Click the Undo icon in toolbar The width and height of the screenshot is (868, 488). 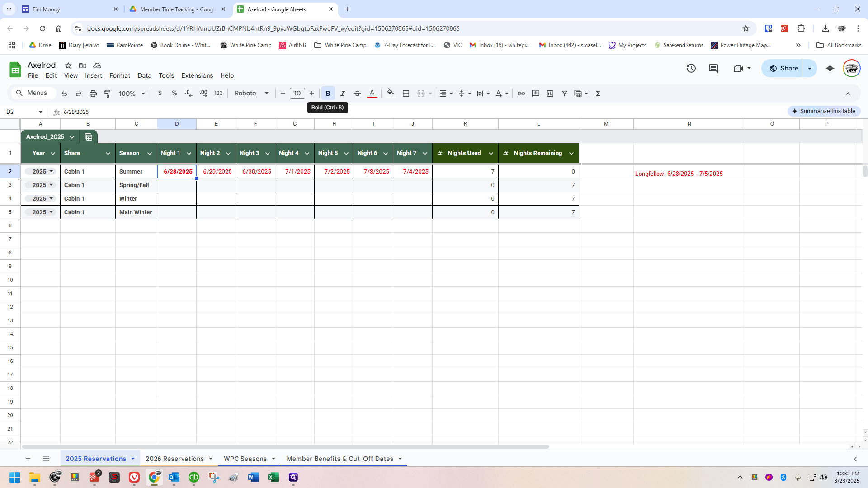tap(64, 94)
